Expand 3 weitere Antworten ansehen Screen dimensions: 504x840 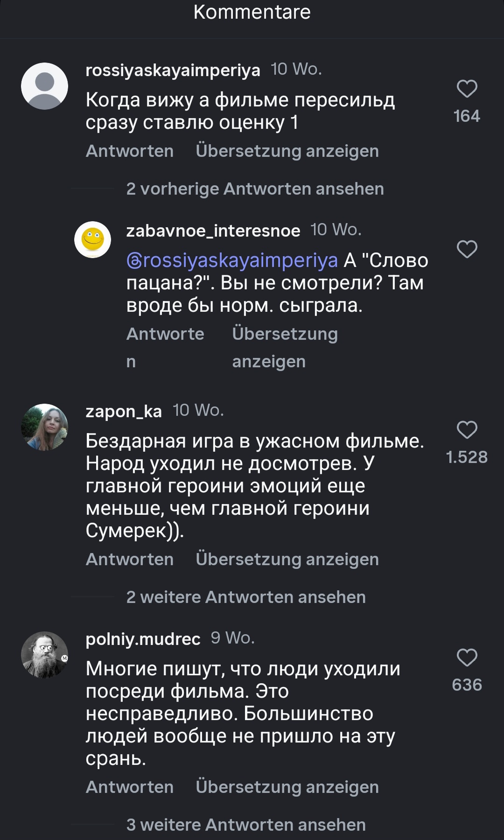[x=246, y=825]
